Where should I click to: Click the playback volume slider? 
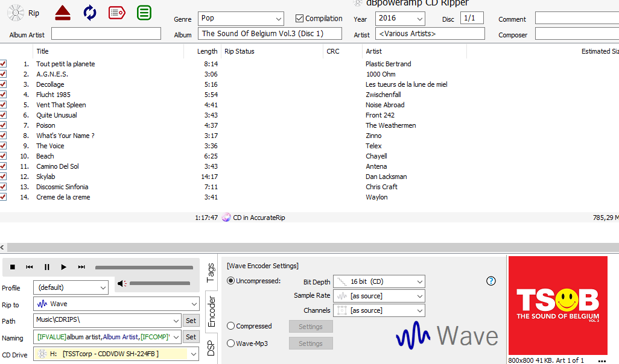(x=159, y=283)
